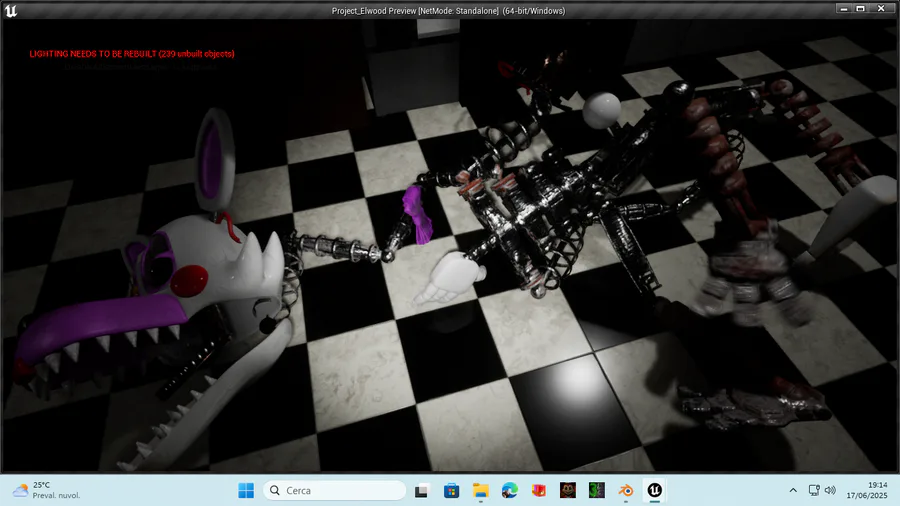Show hidden system tray icons
This screenshot has width=900, height=506.
tap(793, 491)
